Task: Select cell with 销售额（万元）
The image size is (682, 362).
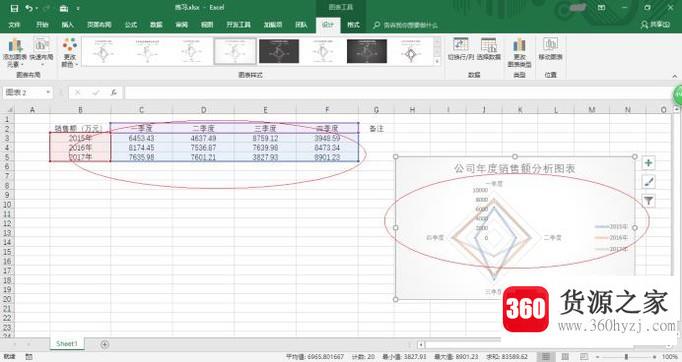Action: pyautogui.click(x=80, y=128)
